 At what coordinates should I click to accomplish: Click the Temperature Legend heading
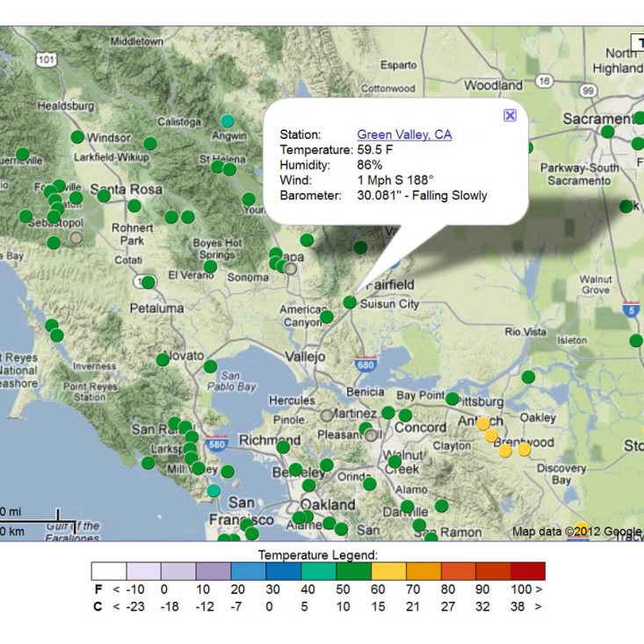(x=318, y=555)
